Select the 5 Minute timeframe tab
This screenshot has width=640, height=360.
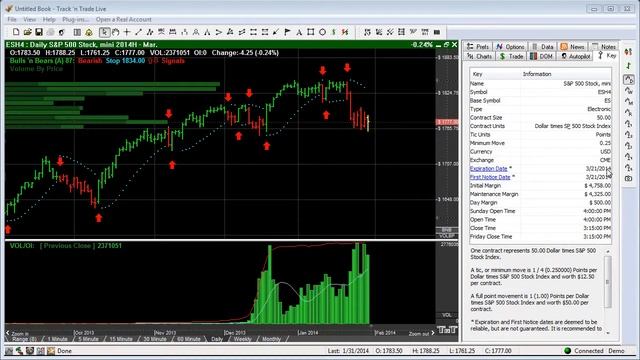click(x=88, y=339)
